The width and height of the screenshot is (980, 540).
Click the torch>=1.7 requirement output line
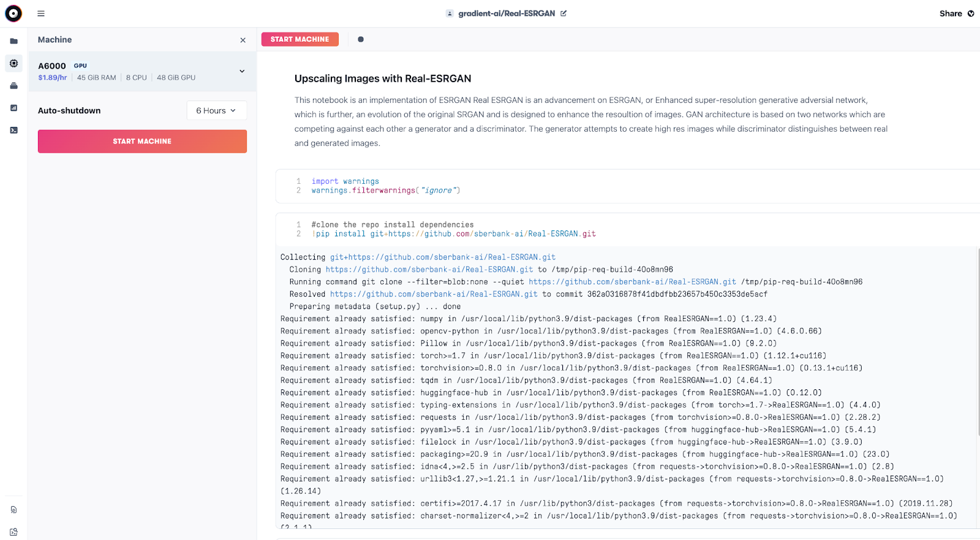point(554,356)
